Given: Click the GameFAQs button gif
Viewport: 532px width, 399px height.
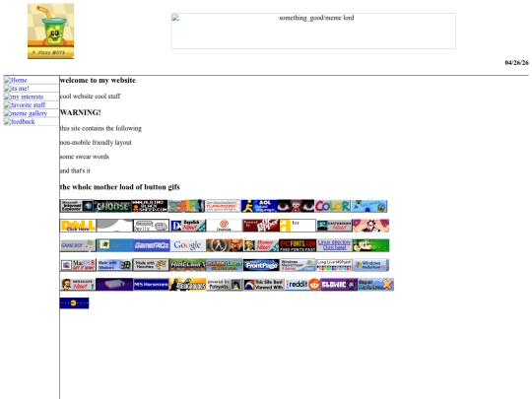Looking at the screenshot, I should point(152,245).
